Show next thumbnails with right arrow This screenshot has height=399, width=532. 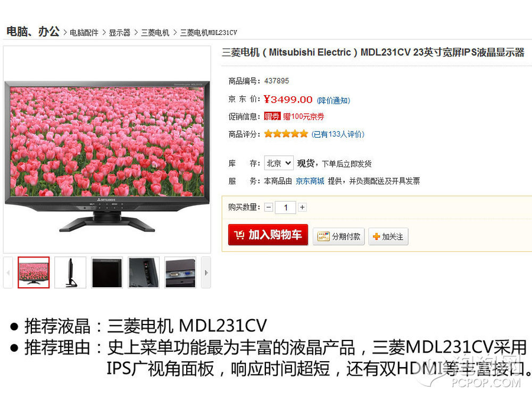tap(206, 272)
